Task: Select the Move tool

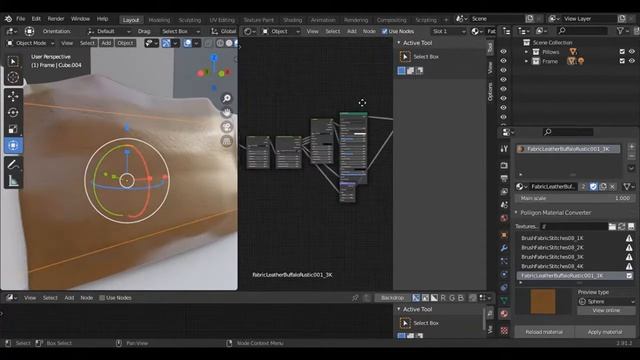Action: [x=13, y=96]
